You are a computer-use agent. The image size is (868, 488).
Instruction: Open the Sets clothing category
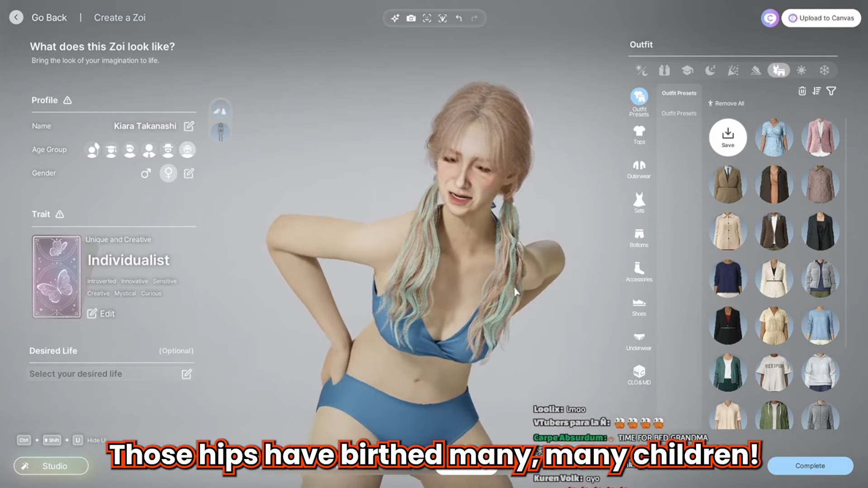[x=639, y=203]
